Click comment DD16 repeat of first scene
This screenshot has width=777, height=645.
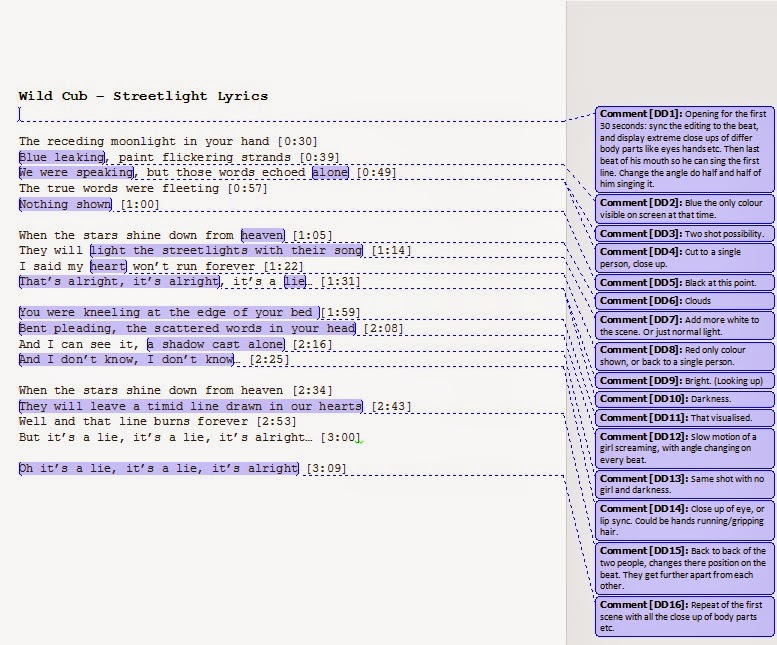684,617
